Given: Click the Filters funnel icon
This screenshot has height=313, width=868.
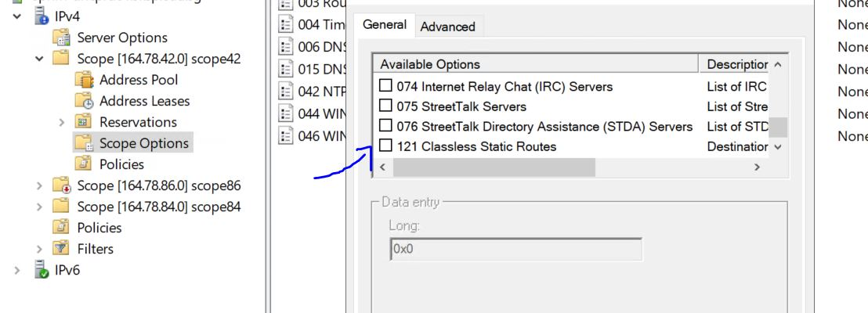Looking at the screenshot, I should (61, 248).
